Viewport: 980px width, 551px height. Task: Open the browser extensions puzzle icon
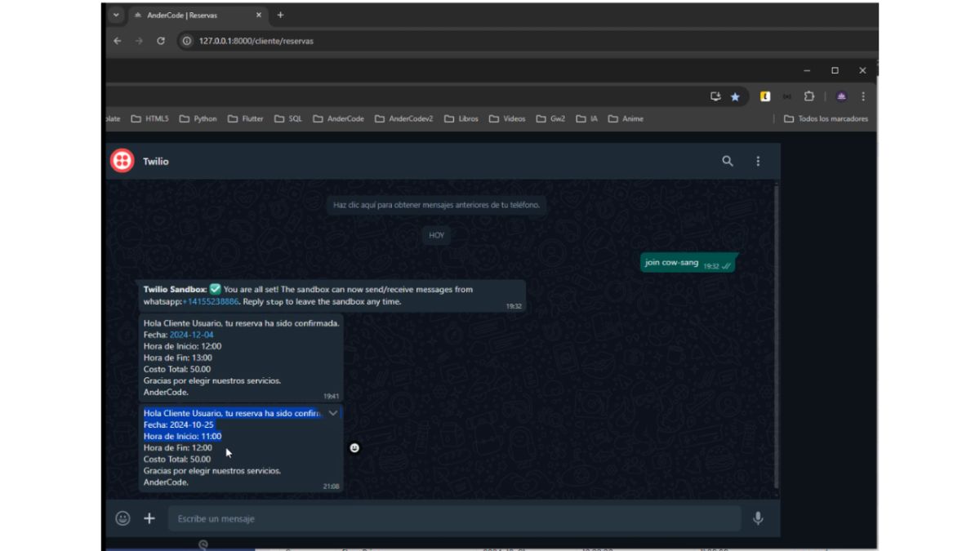tap(808, 96)
